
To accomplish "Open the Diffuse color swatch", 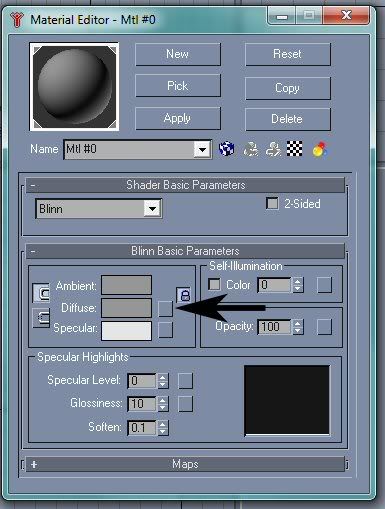I will pyautogui.click(x=126, y=308).
